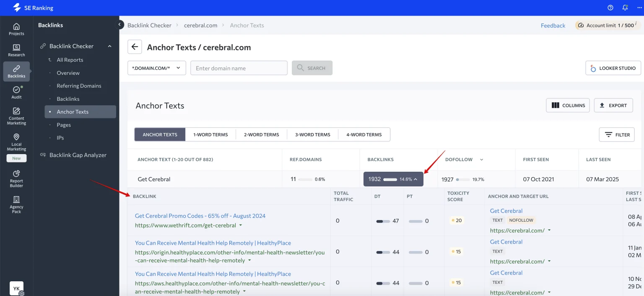Open the help question-mark icon

pos(609,8)
